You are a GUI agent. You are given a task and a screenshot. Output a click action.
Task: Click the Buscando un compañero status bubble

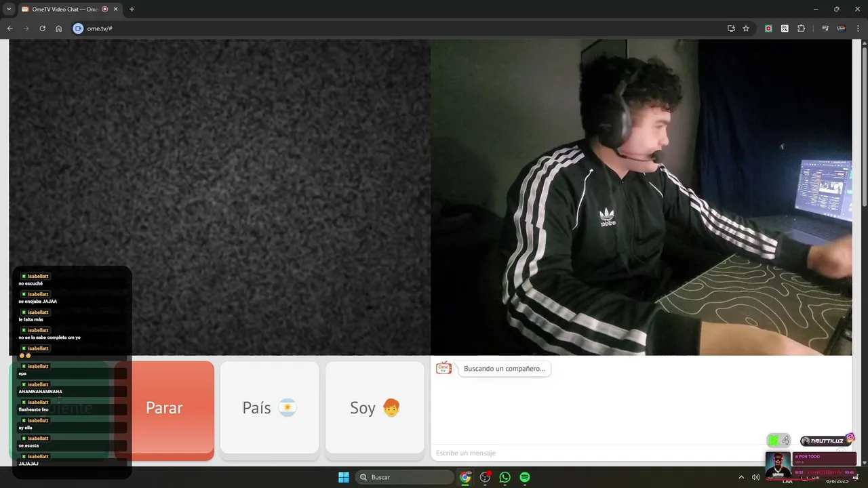click(x=505, y=369)
